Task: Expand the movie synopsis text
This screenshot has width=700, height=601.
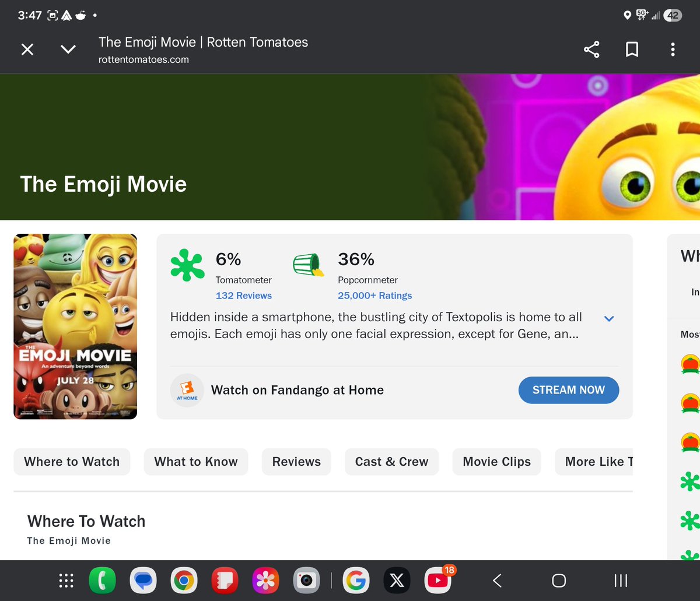Action: tap(609, 319)
